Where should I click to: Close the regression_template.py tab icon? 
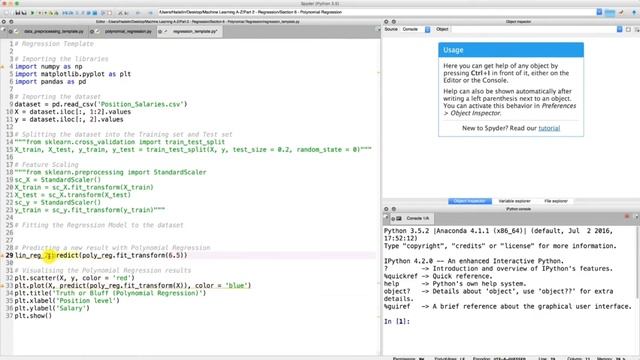click(x=160, y=31)
